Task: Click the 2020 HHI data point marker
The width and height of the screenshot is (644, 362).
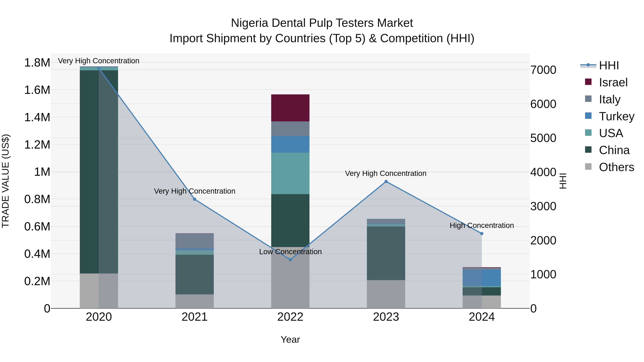Action: pyautogui.click(x=99, y=68)
